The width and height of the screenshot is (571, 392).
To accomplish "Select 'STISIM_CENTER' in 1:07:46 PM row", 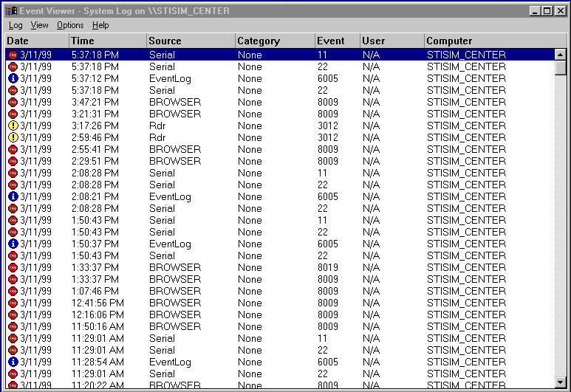I will pyautogui.click(x=467, y=291).
